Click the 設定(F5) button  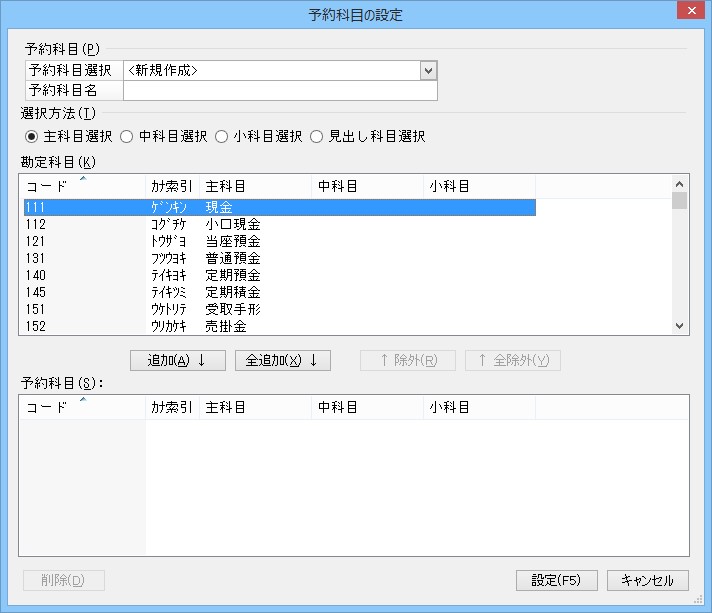click(556, 581)
